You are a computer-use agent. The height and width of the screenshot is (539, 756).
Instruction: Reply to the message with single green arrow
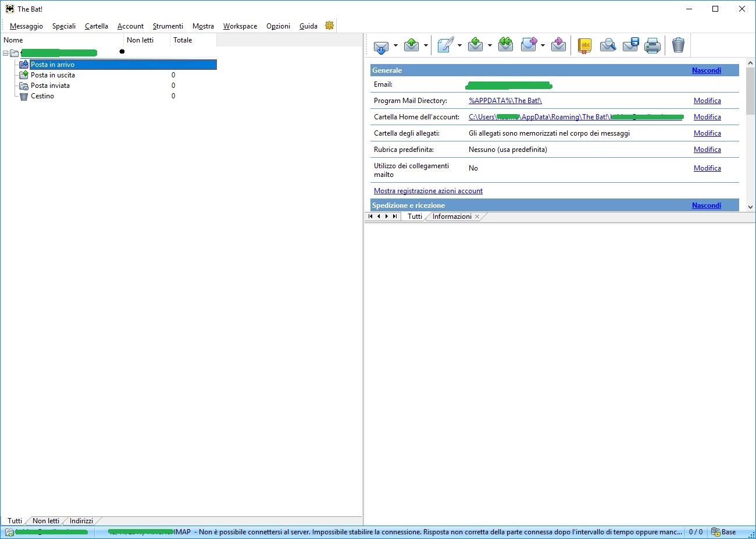coord(476,45)
